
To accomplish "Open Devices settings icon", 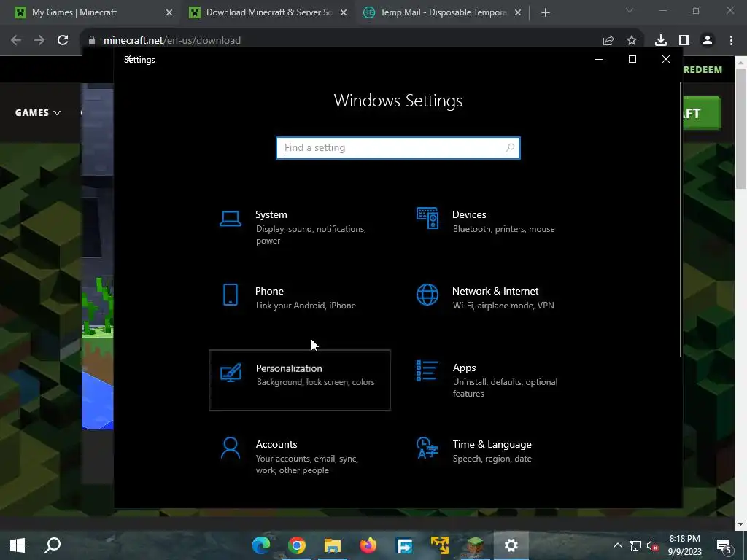I will (x=427, y=218).
